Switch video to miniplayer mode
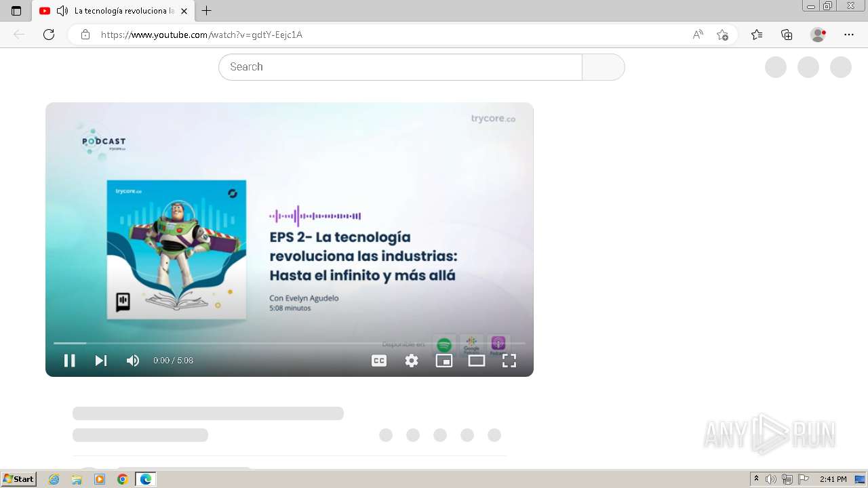This screenshot has width=868, height=488. 444,361
